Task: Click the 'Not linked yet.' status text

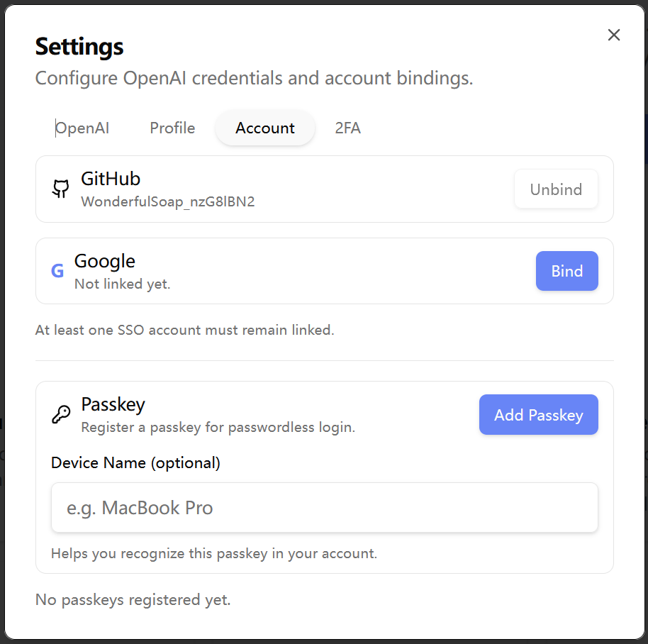Action: coord(122,284)
